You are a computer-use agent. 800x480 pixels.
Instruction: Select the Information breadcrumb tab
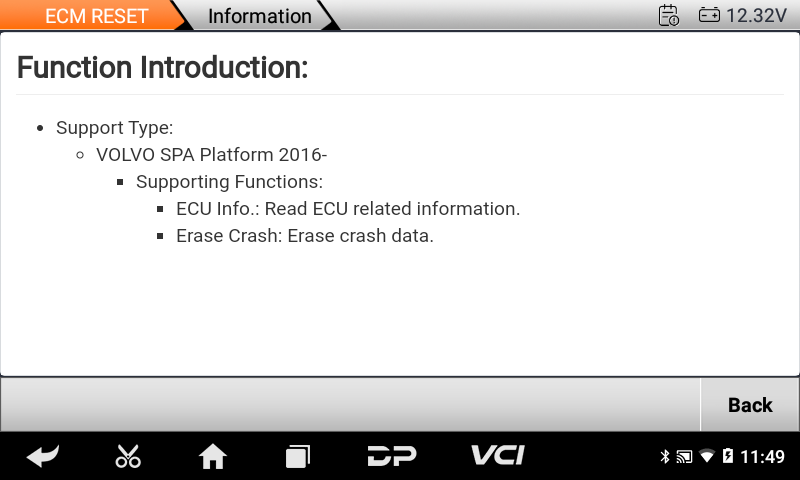260,16
